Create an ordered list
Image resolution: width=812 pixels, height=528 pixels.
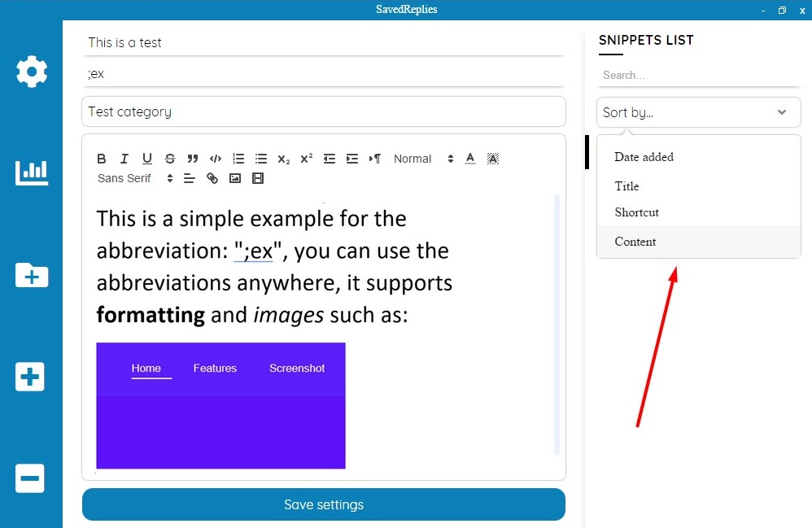(x=238, y=159)
